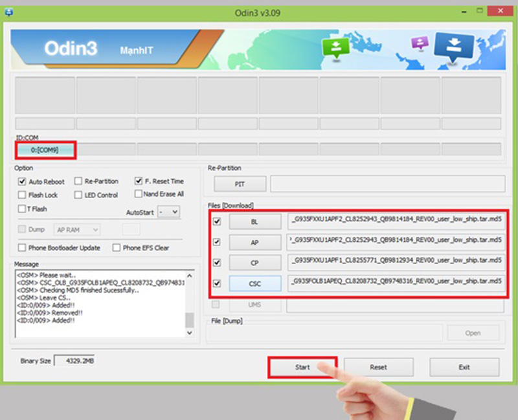518x420 pixels.
Task: Click '<OSM> Leave CS..' log line
Action: [x=43, y=298]
